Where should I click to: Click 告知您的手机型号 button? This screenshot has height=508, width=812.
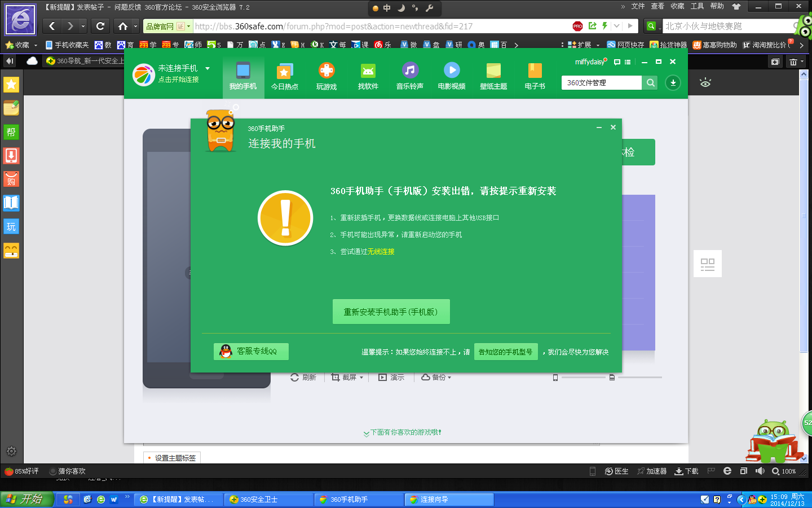[506, 352]
